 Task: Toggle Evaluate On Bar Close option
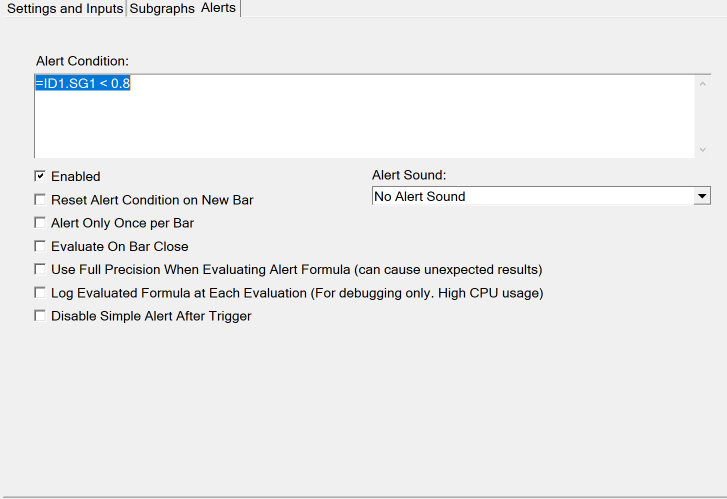[x=40, y=246]
